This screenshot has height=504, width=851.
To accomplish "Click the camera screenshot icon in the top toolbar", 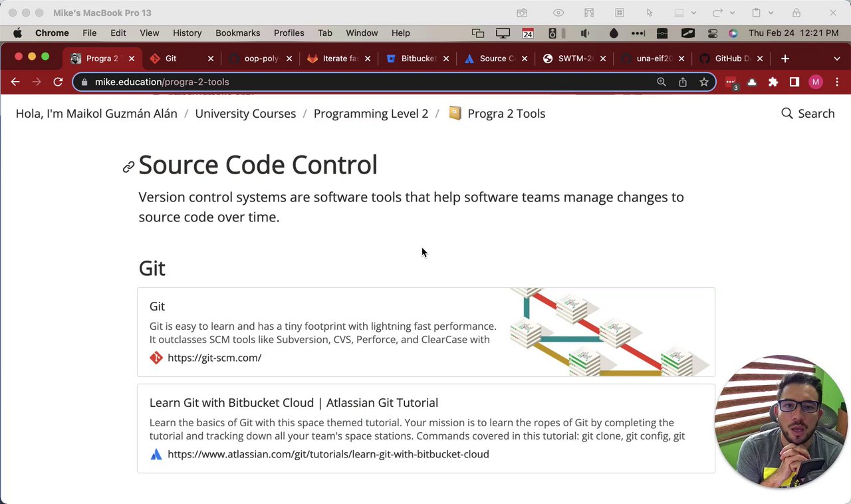I will click(x=522, y=13).
